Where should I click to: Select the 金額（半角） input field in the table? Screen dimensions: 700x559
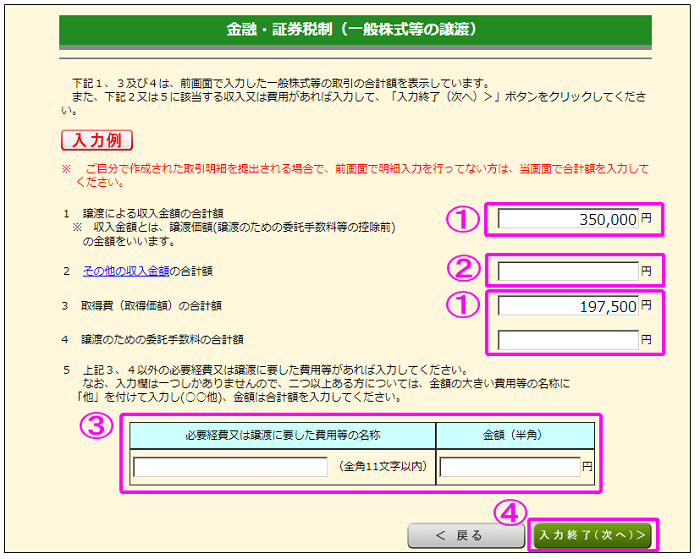pos(510,467)
